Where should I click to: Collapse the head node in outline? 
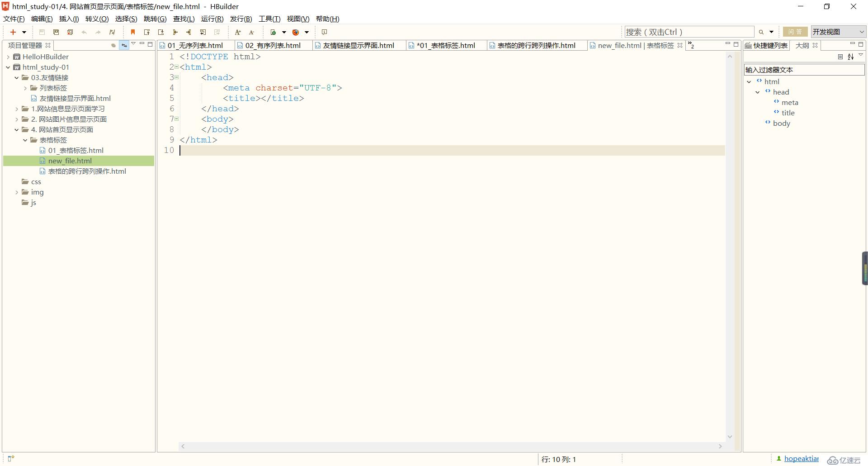click(x=758, y=92)
